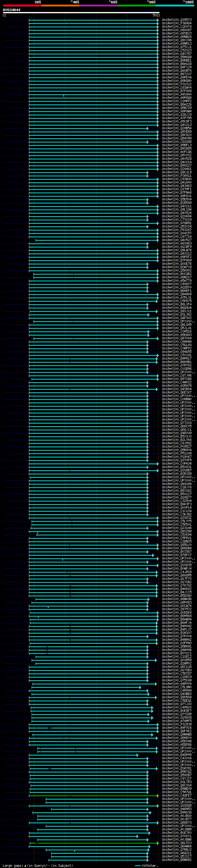
Task: Select hit label UniRef100_P09527
Action: pos(177,446)
